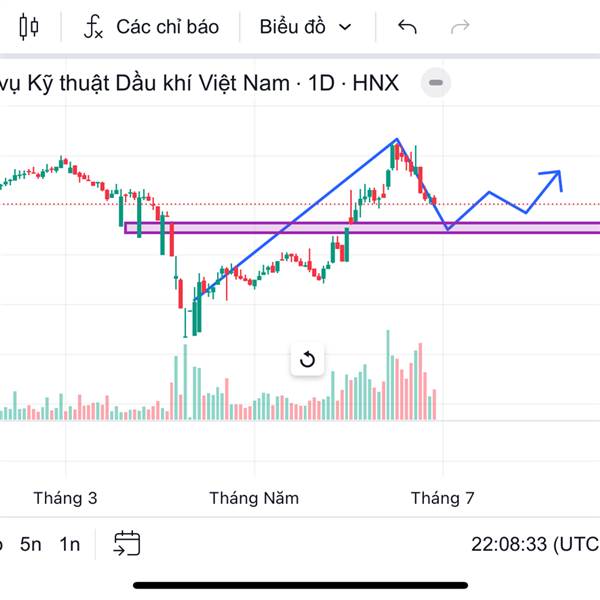The width and height of the screenshot is (600, 600).
Task: Click the blue projected arrow head
Action: [x=553, y=179]
